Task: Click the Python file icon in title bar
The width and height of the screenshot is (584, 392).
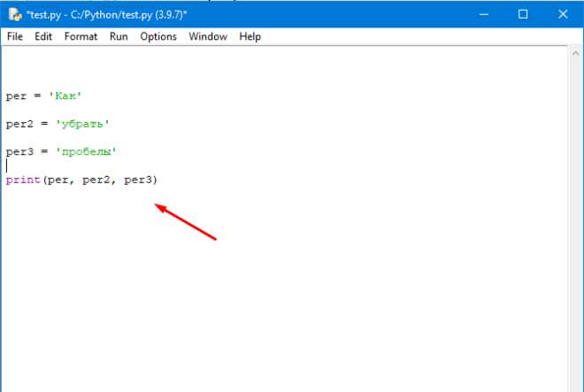Action: [15, 14]
